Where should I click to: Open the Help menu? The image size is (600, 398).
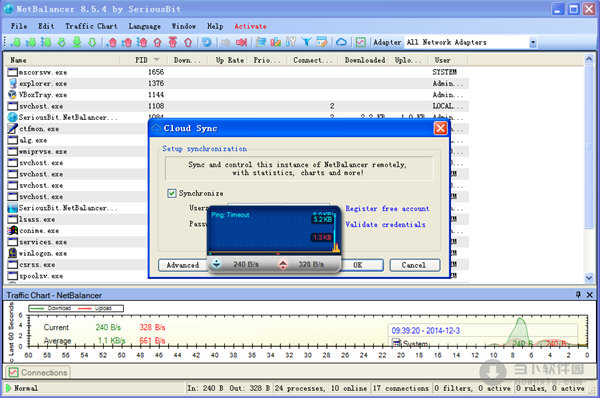pyautogui.click(x=215, y=26)
